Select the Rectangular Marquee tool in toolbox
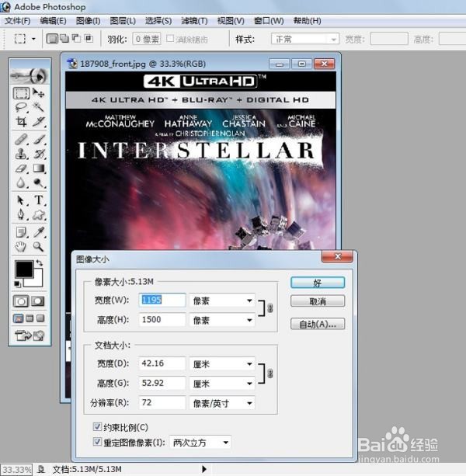Image resolution: width=466 pixels, height=476 pixels. pyautogui.click(x=21, y=93)
